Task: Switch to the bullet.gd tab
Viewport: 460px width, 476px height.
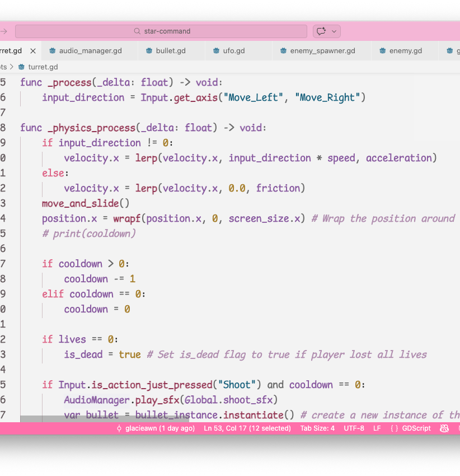Action: click(x=171, y=51)
